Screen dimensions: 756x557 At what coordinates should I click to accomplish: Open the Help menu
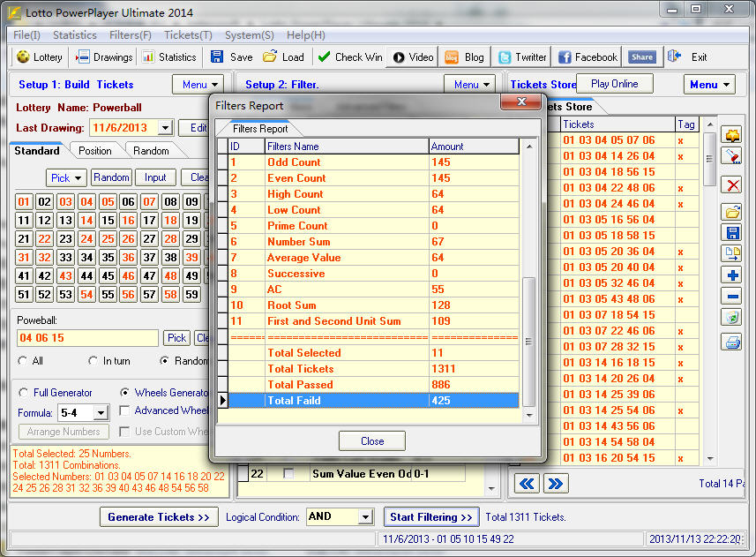[306, 35]
